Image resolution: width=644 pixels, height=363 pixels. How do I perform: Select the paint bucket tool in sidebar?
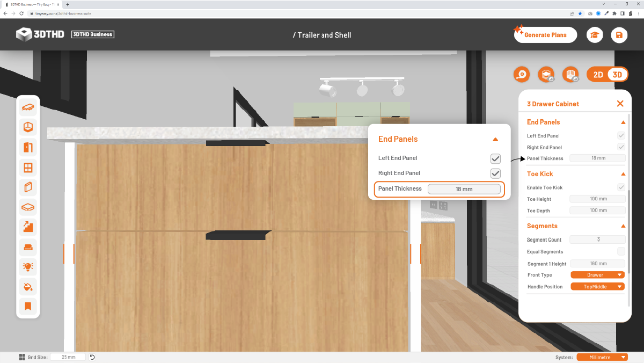tap(28, 287)
